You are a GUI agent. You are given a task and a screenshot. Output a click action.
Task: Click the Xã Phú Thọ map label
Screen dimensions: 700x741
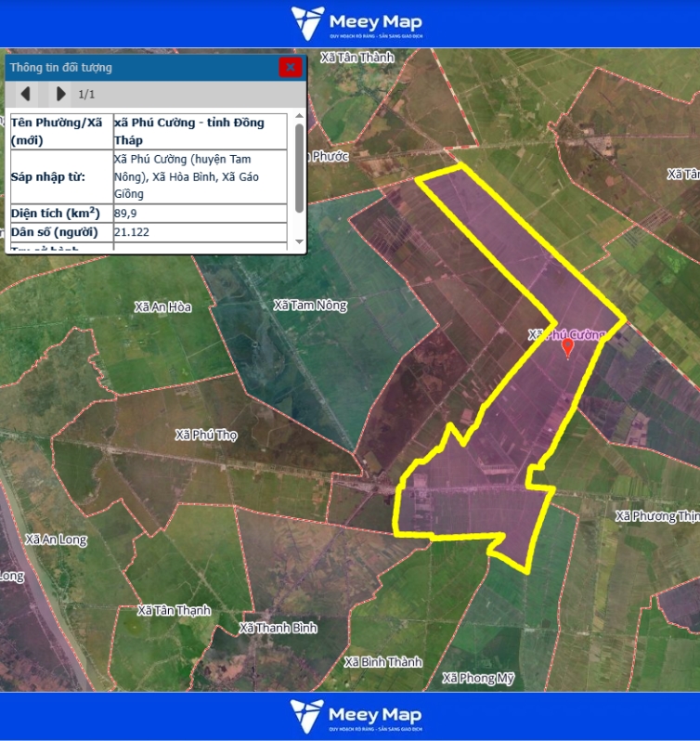click(x=206, y=435)
